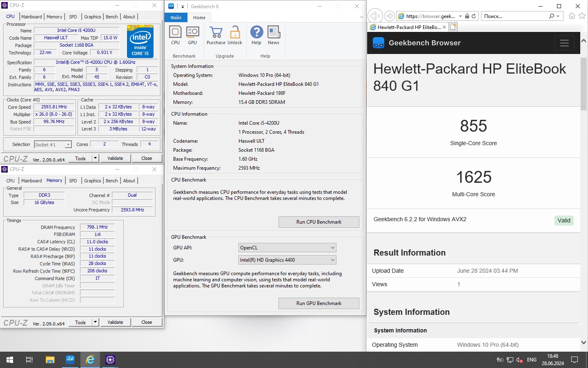Click the search magnifier icon in browser
This screenshot has width=588, height=368.
pos(552,16)
